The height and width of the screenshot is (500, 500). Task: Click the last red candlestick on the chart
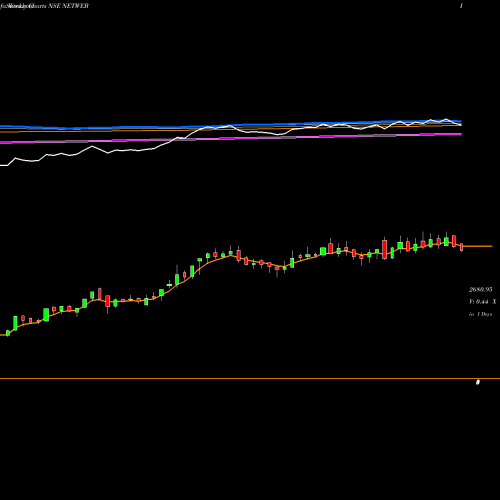[462, 247]
